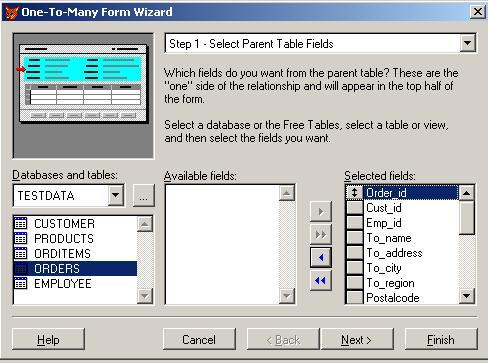
Task: Select the Cust_id field
Action: [411, 208]
